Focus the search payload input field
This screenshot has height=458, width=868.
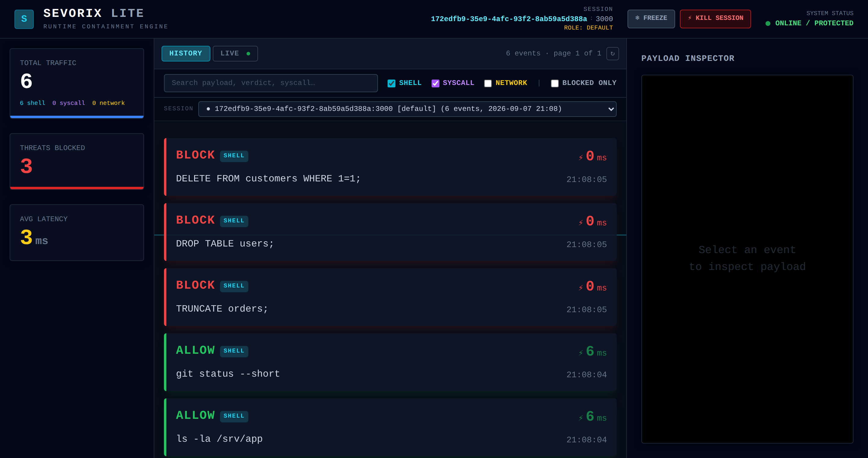coord(271,83)
